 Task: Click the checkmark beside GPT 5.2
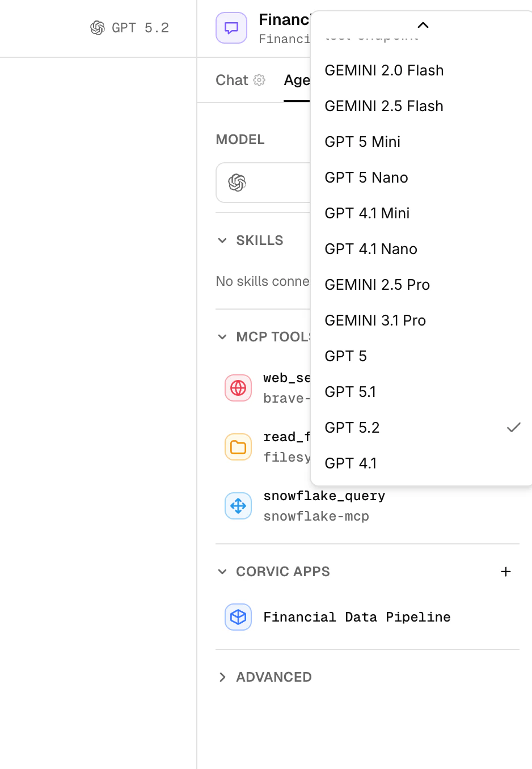coord(513,427)
